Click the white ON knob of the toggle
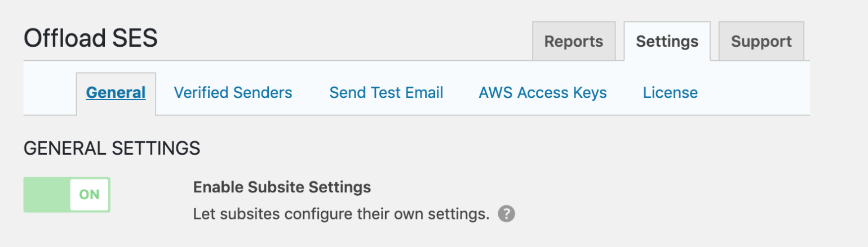This screenshot has width=868, height=247. click(x=89, y=195)
